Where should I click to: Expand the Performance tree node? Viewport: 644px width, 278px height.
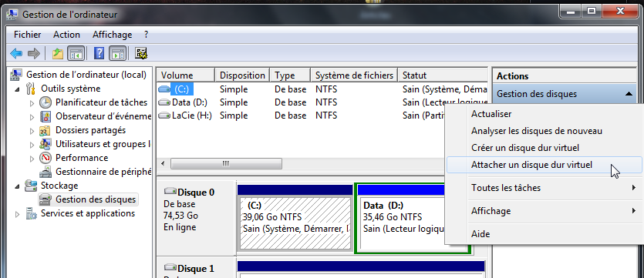pos(32,159)
